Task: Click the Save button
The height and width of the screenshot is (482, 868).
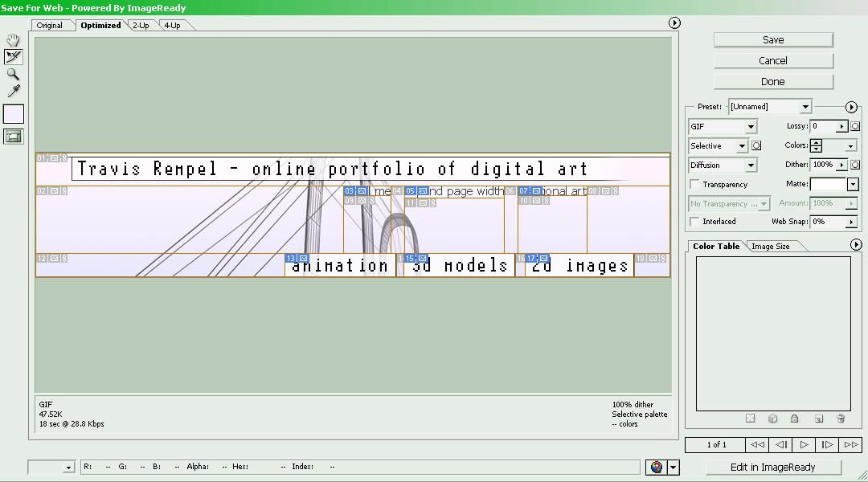Action: 773,40
